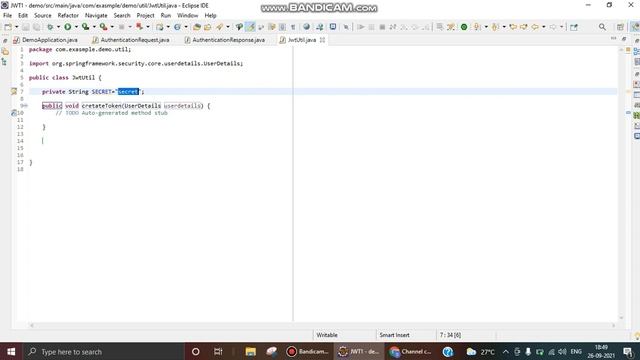Open the Refactor menu
The width and height of the screenshot is (640, 360).
tap(68, 16)
